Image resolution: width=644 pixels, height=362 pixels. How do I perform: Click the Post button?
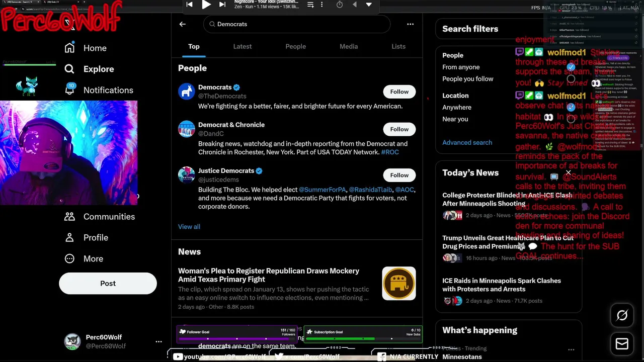click(108, 283)
